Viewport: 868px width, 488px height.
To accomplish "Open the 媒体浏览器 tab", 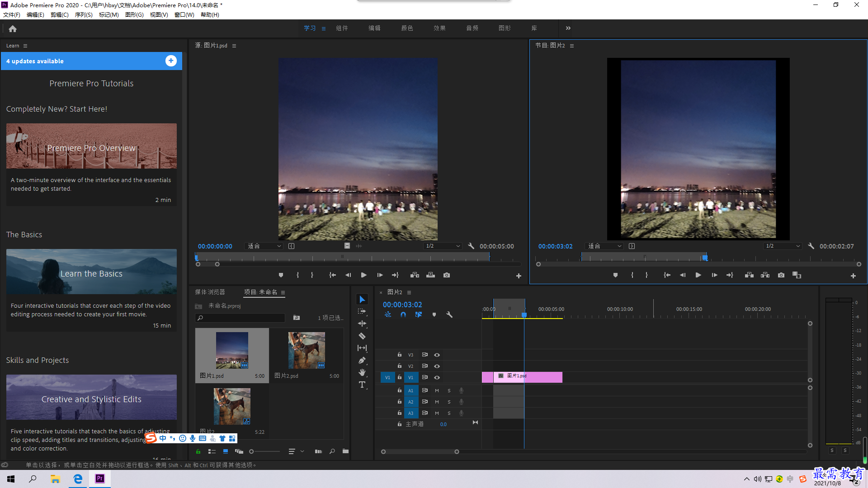I will point(210,292).
